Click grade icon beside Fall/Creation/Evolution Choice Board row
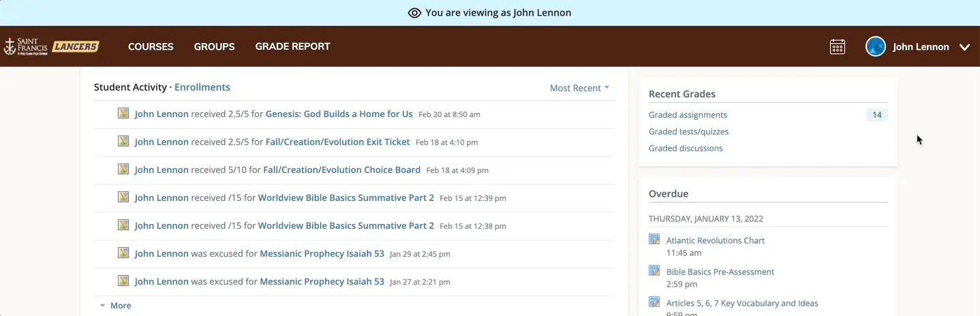The width and height of the screenshot is (980, 316). tap(123, 170)
